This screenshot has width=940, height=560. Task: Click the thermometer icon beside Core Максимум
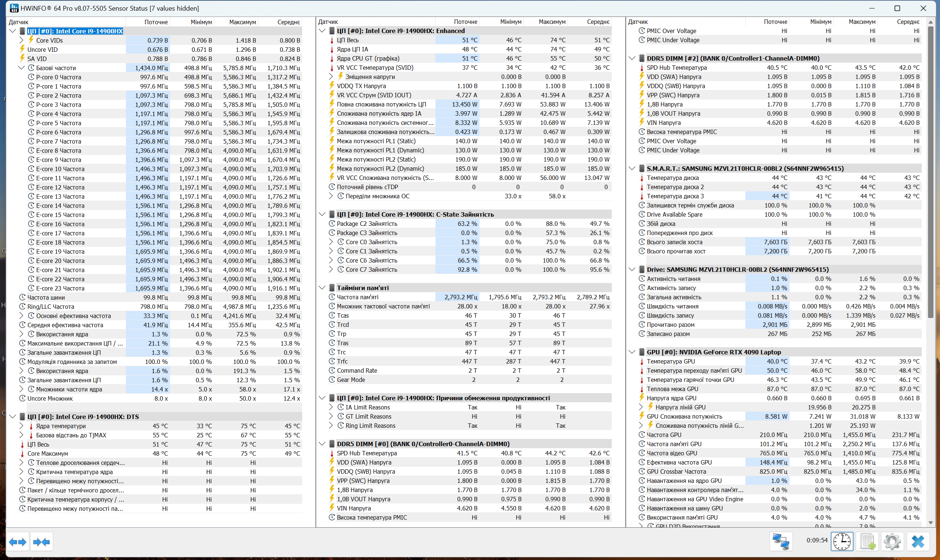[22, 454]
